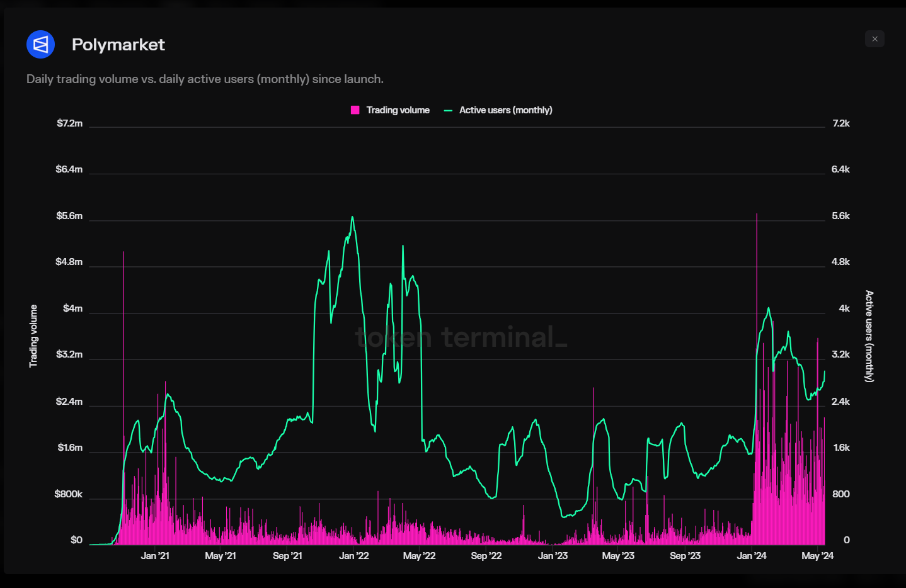Click the pink Trading volume legend square
Screen dimensions: 906x588
[355, 110]
